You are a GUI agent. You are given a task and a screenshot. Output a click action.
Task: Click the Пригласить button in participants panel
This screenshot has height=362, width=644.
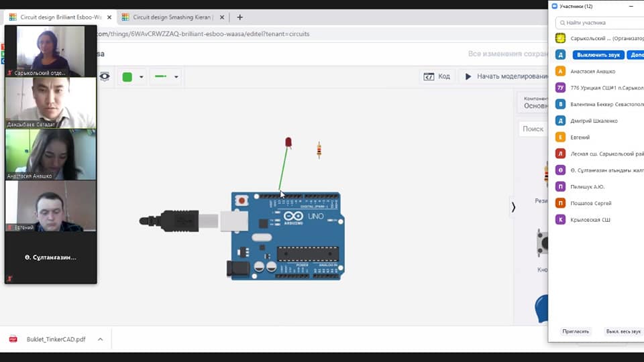tap(576, 331)
